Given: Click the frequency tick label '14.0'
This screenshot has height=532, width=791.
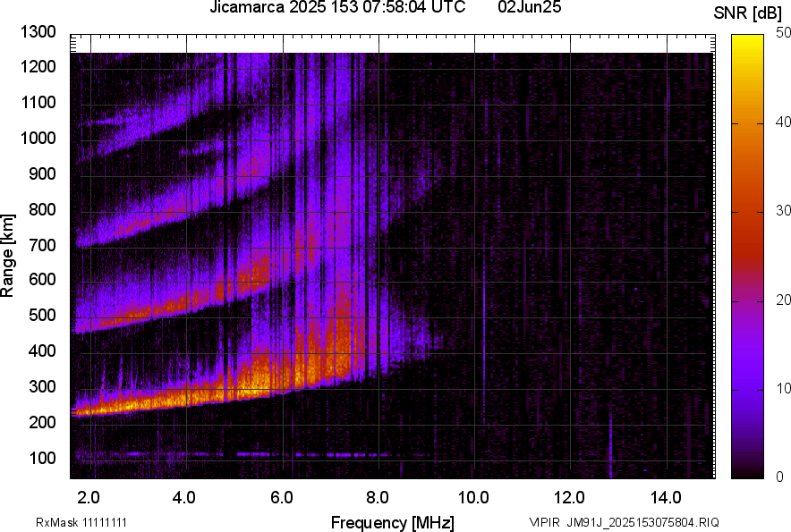Looking at the screenshot, I should tap(666, 498).
